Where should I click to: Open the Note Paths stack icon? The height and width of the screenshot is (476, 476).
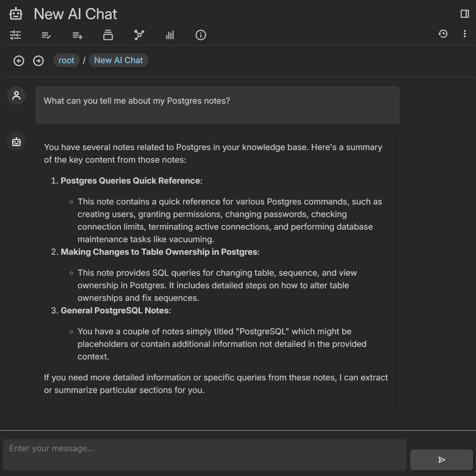point(108,35)
